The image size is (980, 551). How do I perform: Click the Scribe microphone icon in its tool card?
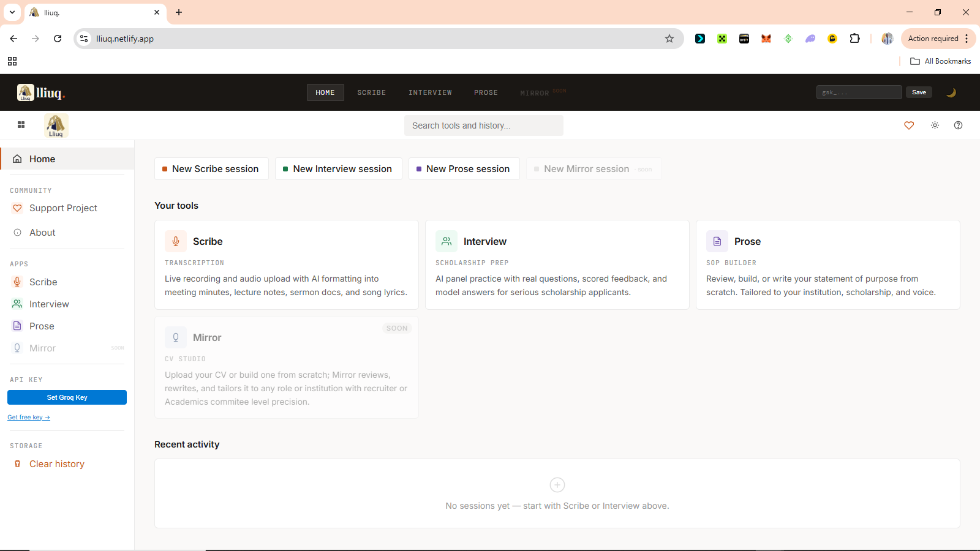176,241
